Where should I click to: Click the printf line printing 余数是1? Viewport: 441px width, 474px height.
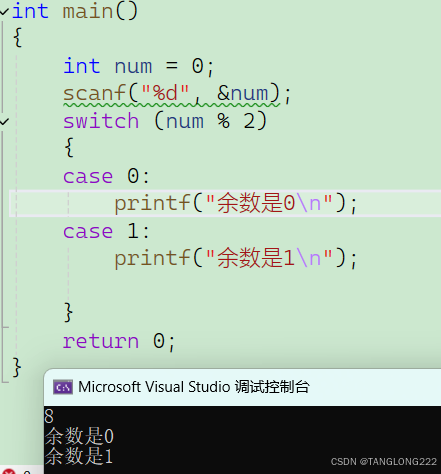[x=236, y=258]
